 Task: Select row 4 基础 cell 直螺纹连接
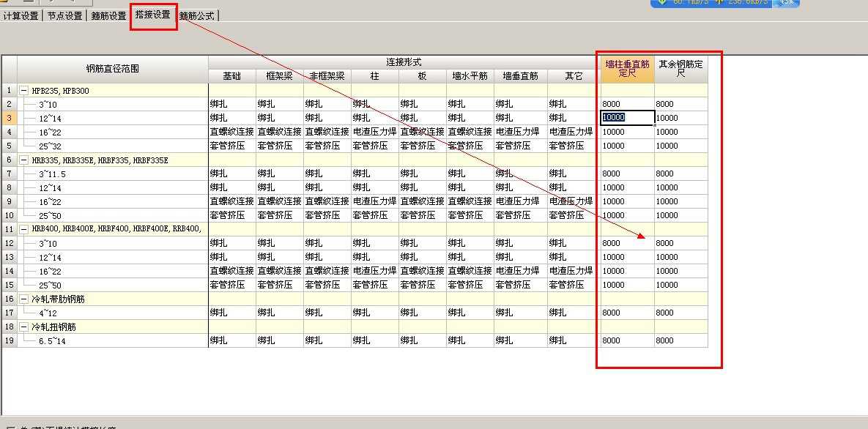[232, 132]
